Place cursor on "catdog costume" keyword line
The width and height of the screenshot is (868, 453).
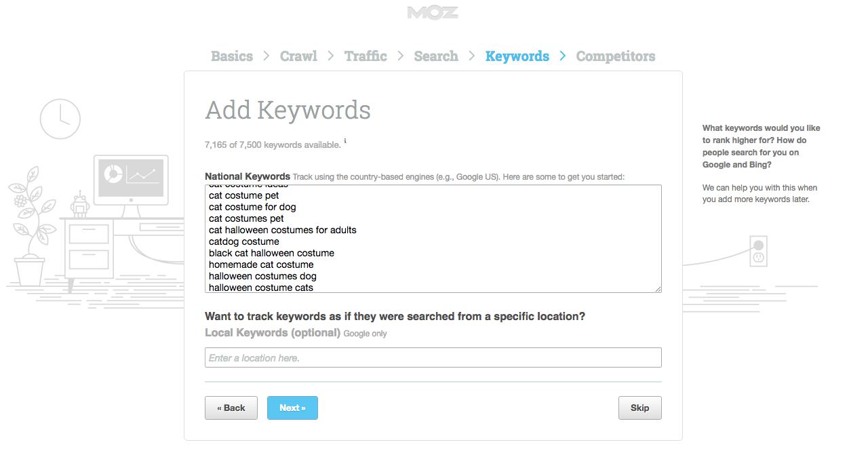tap(244, 241)
